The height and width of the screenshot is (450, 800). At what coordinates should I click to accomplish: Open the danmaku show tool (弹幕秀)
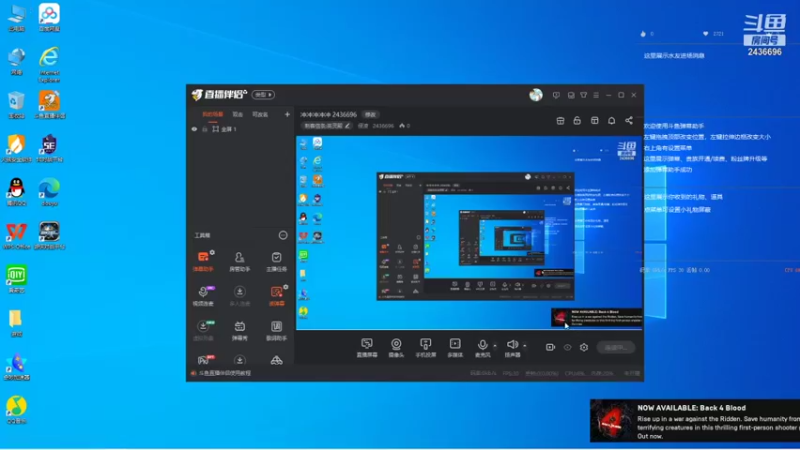pos(239,330)
